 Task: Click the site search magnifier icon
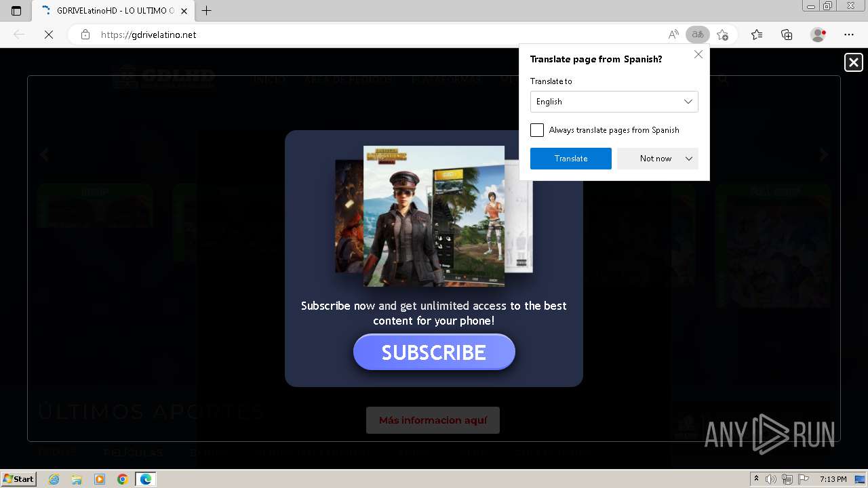[x=723, y=79]
